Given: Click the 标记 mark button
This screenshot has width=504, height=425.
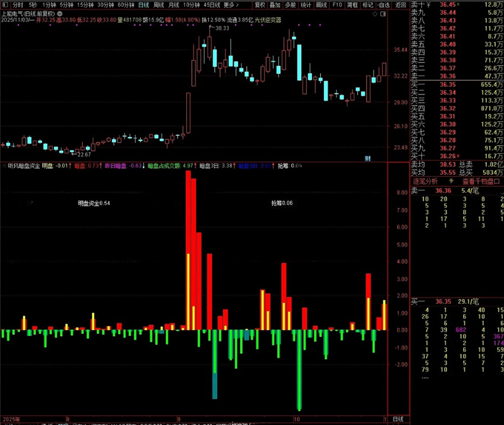Looking at the screenshot, I should point(368,5).
